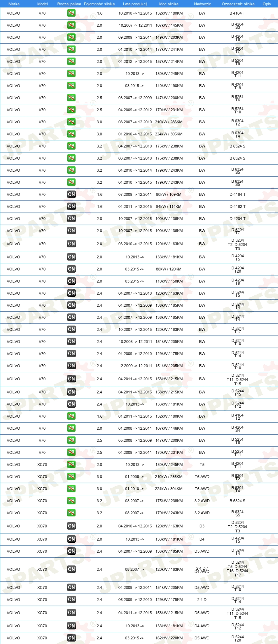278x644 pixels.
Task: Click the Marka column header
Action: pos(14,4)
